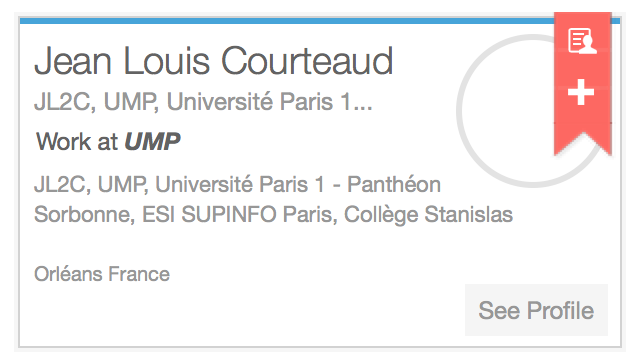Click the first name Jean in heading
644x362 pixels.
[x=73, y=61]
